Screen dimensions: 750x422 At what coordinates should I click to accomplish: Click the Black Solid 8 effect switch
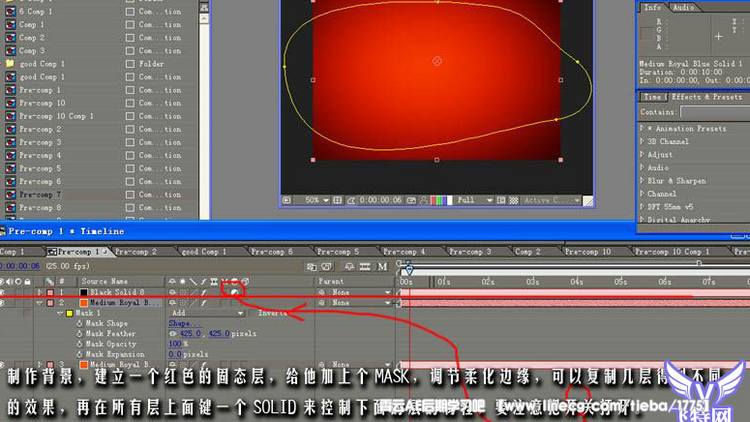204,292
